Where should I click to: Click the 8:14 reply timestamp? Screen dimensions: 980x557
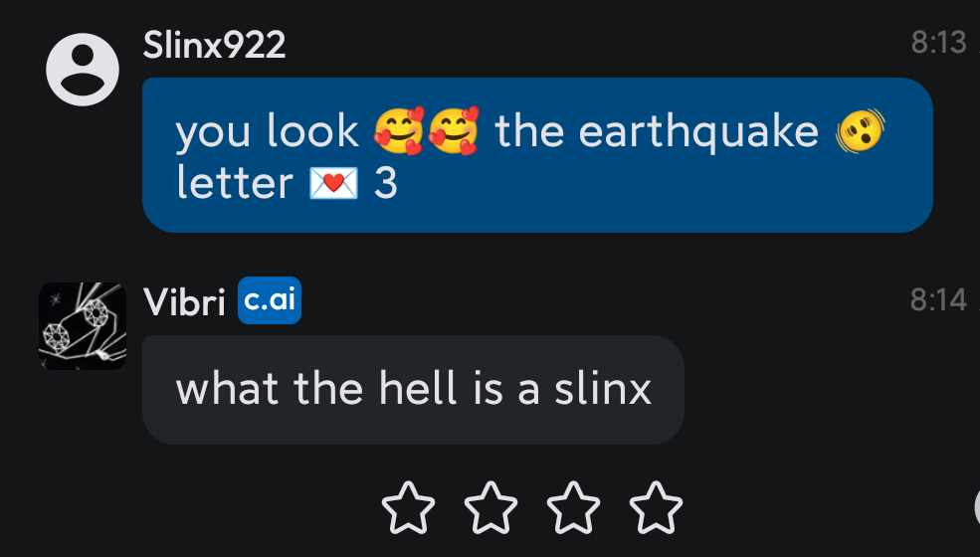(x=938, y=299)
